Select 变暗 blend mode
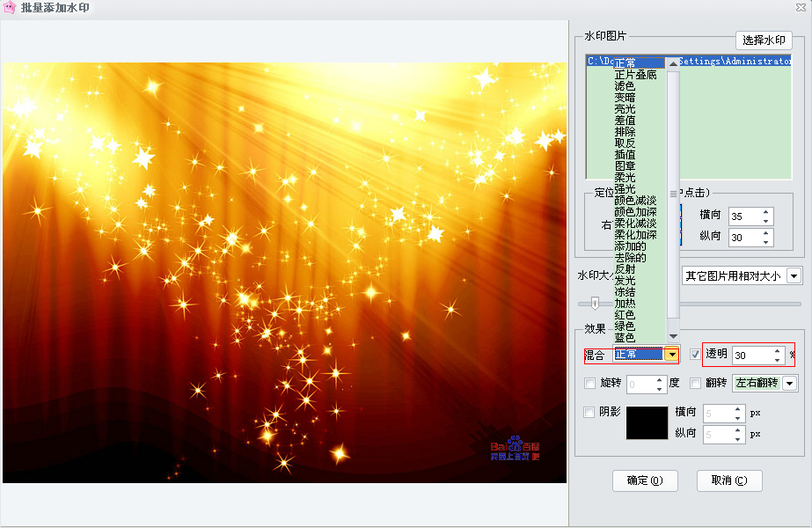 click(x=625, y=98)
